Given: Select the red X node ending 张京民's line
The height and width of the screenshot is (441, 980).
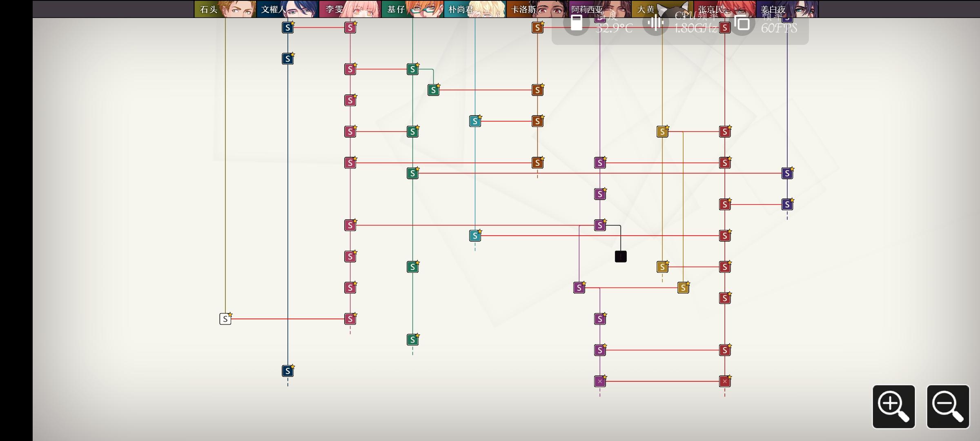Looking at the screenshot, I should [x=725, y=381].
